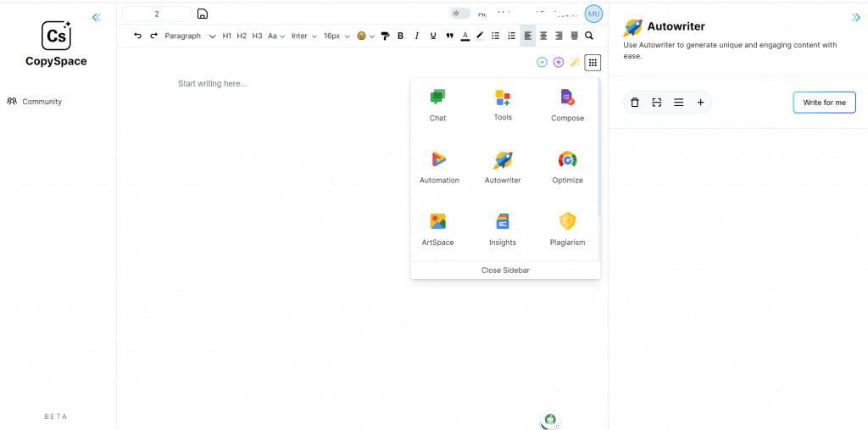Click the Start writing here editor area
Screen dimensions: 868x430
click(213, 84)
